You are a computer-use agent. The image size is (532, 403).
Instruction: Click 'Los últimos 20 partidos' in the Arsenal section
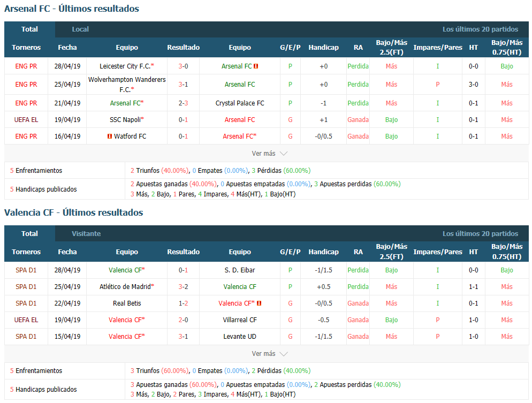(480, 29)
